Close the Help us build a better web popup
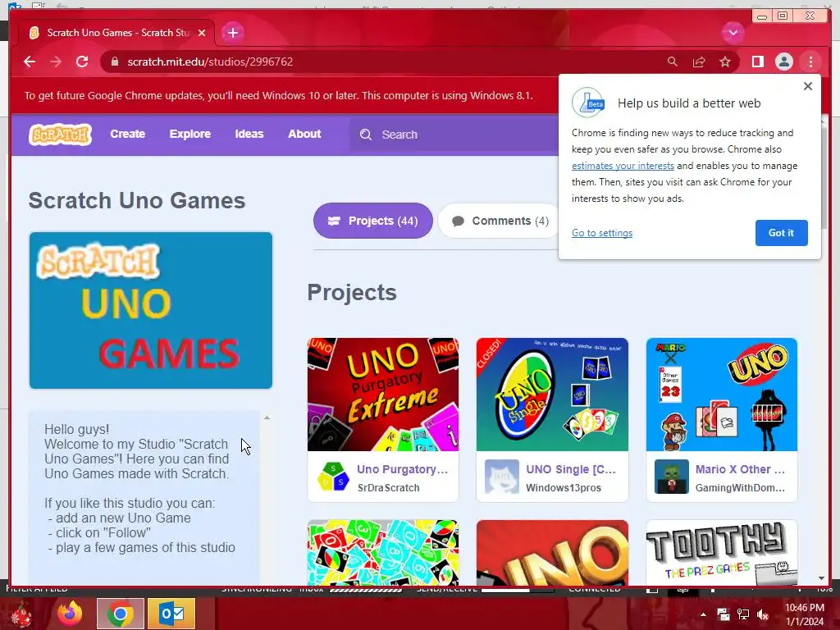Viewport: 840px width, 630px height. (808, 85)
